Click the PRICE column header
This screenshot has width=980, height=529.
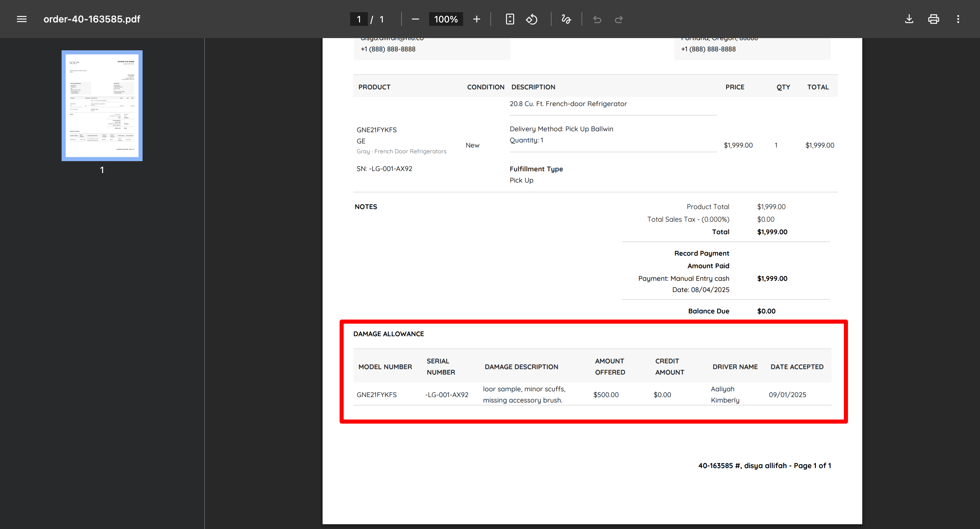pyautogui.click(x=735, y=87)
